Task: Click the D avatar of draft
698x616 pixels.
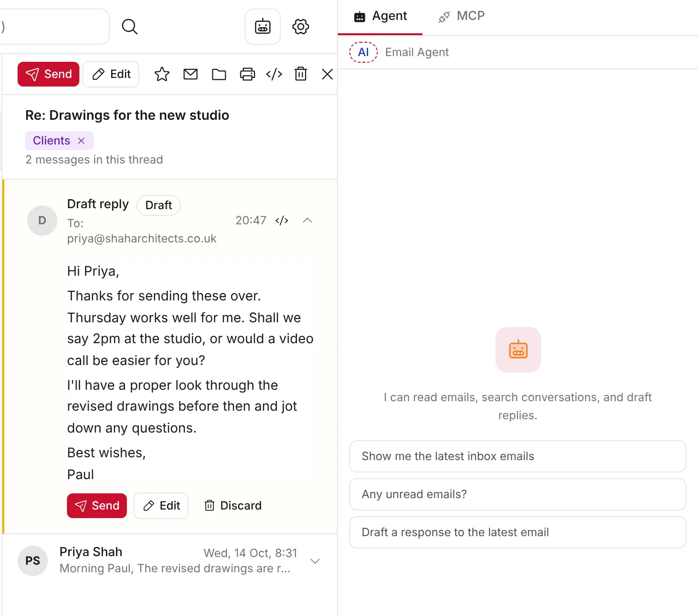Action: click(42, 221)
